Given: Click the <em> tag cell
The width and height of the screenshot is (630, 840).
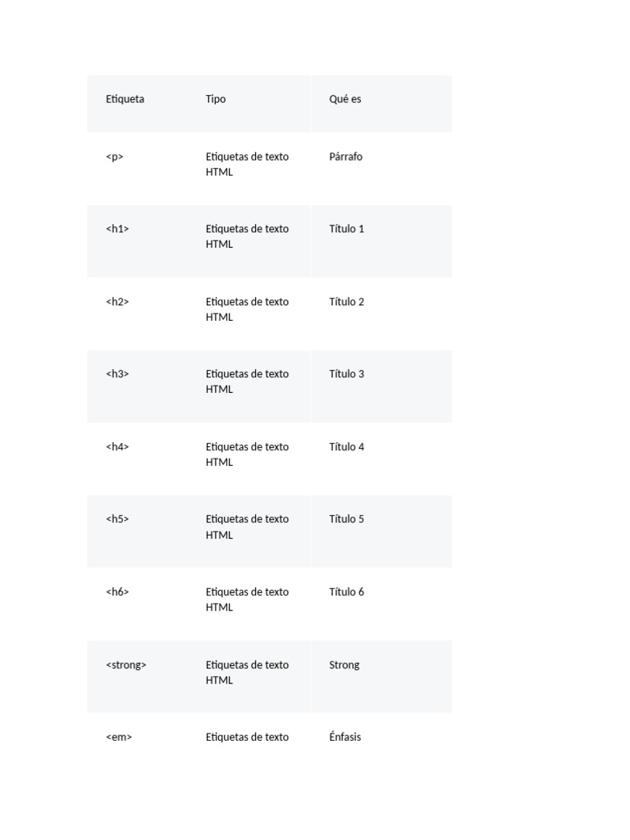Looking at the screenshot, I should click(x=119, y=737).
